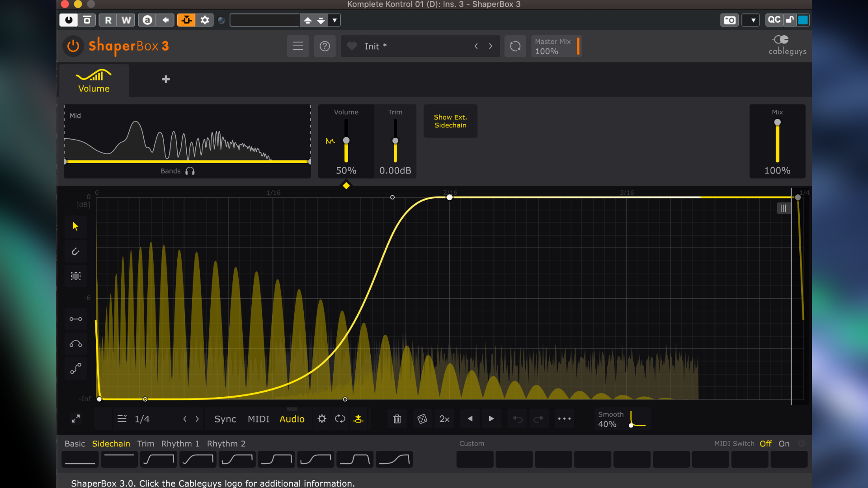The height and width of the screenshot is (488, 868).
Task: Add new shaper with plus
Action: pos(166,80)
